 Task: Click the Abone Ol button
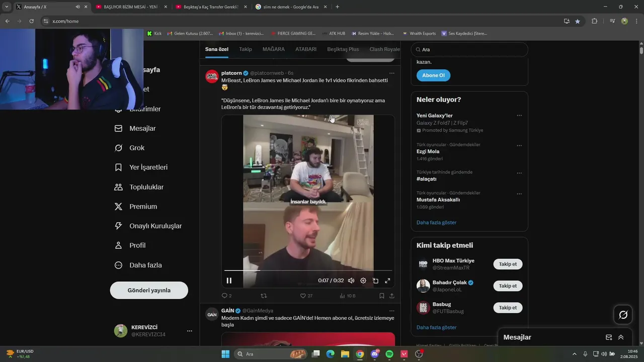tap(433, 75)
